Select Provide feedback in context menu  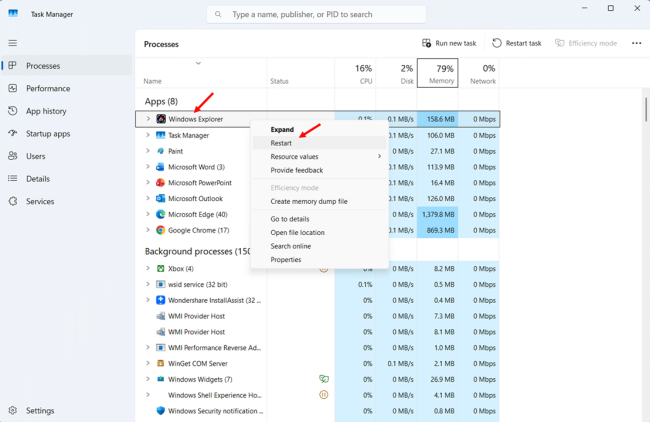point(319,170)
